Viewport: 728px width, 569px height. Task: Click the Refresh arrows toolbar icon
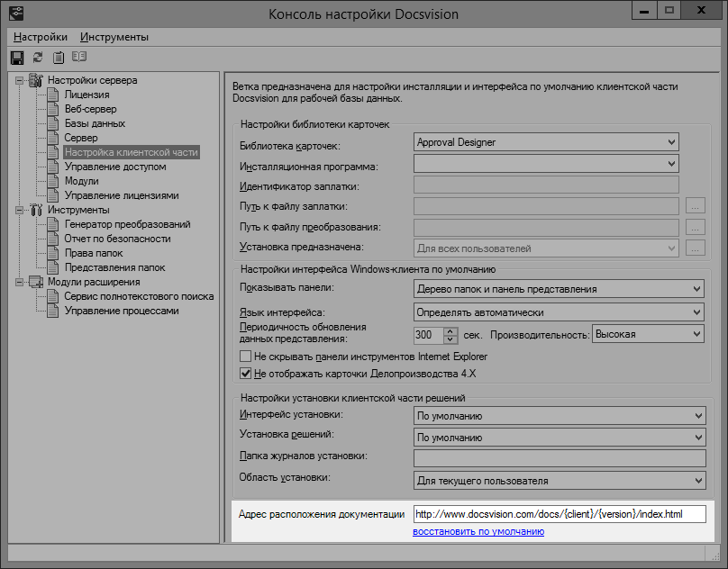pyautogui.click(x=38, y=58)
